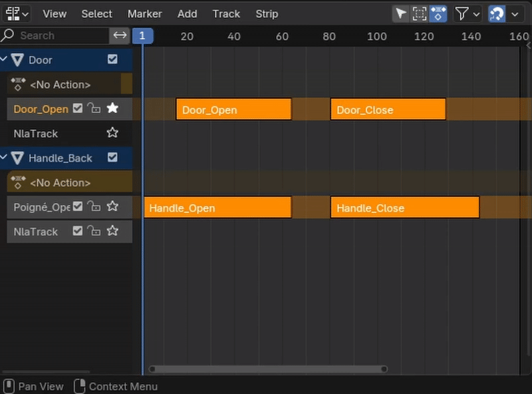
Task: Toggle the snapping magnet icon
Action: tap(497, 13)
